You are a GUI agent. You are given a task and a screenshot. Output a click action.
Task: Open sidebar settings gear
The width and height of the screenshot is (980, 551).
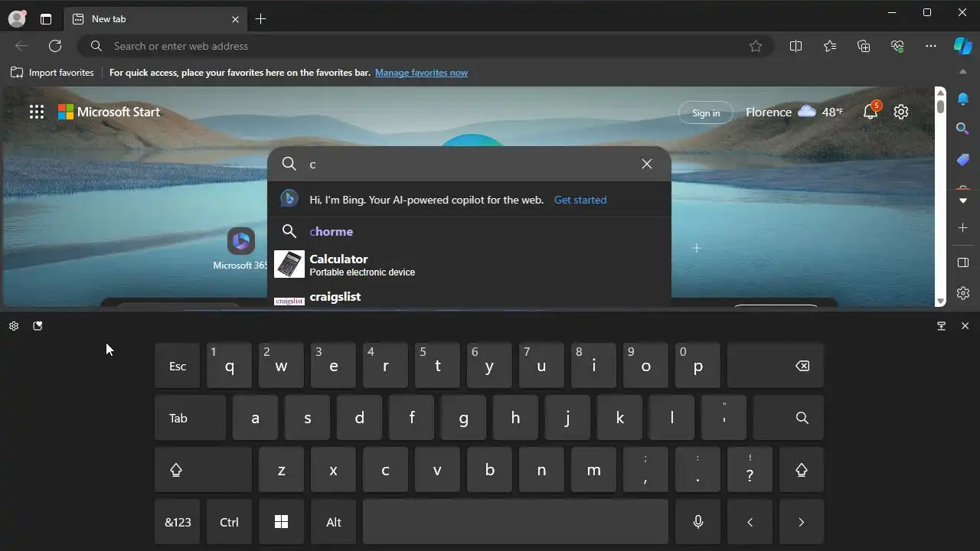point(963,293)
